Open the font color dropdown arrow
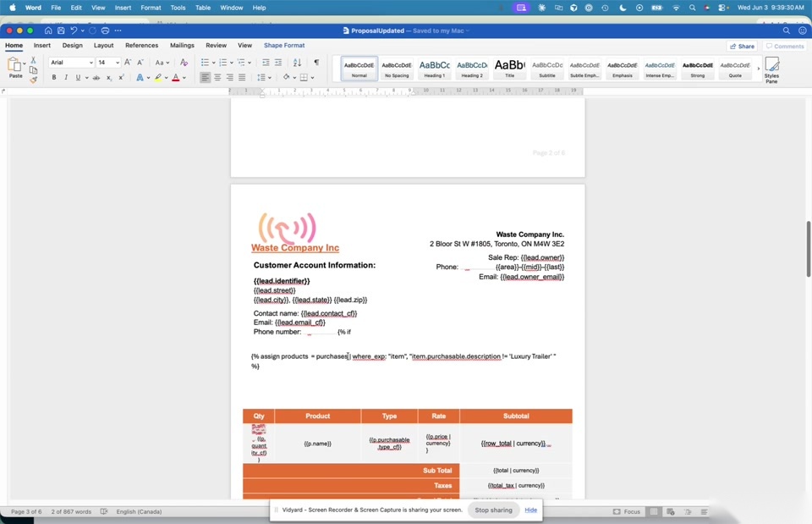 184,78
